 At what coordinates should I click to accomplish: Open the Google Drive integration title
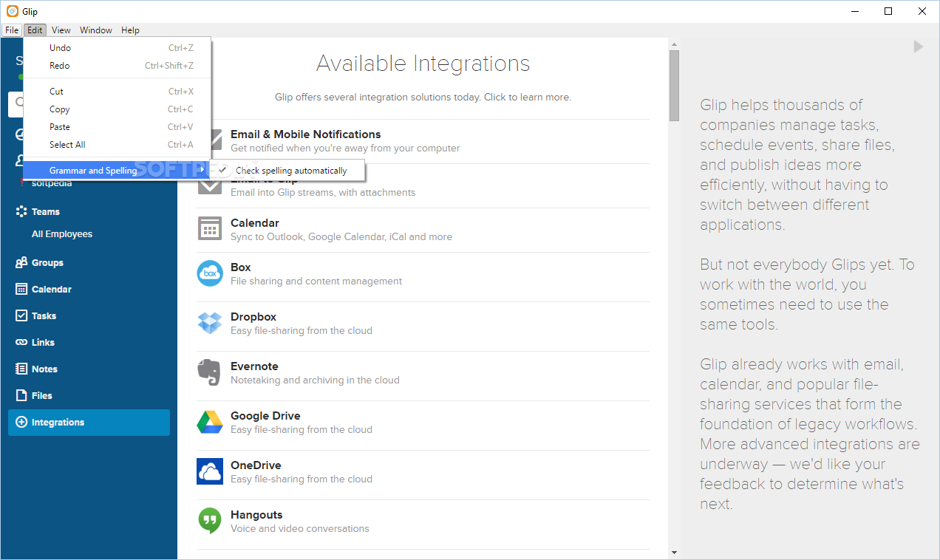click(265, 416)
